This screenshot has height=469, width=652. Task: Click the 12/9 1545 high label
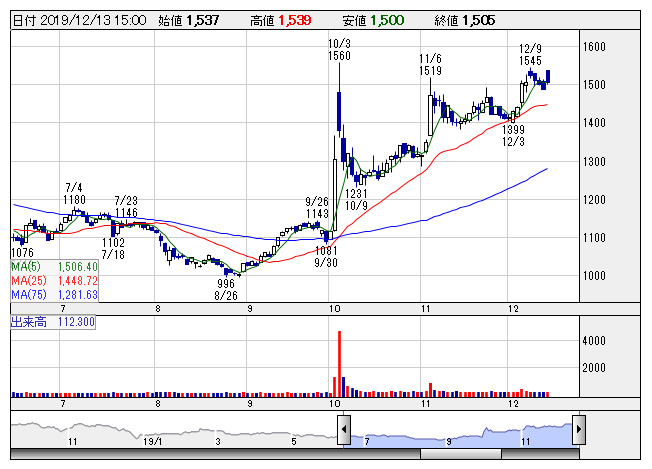pyautogui.click(x=530, y=54)
